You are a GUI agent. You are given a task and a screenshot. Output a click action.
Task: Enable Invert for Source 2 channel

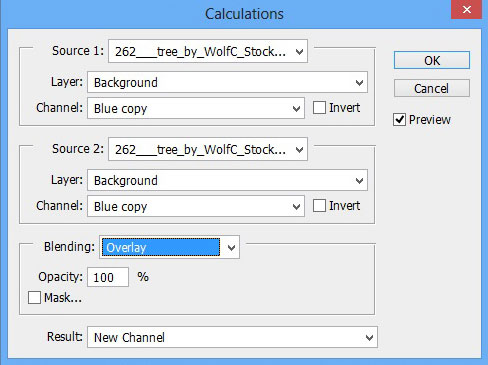tap(319, 206)
